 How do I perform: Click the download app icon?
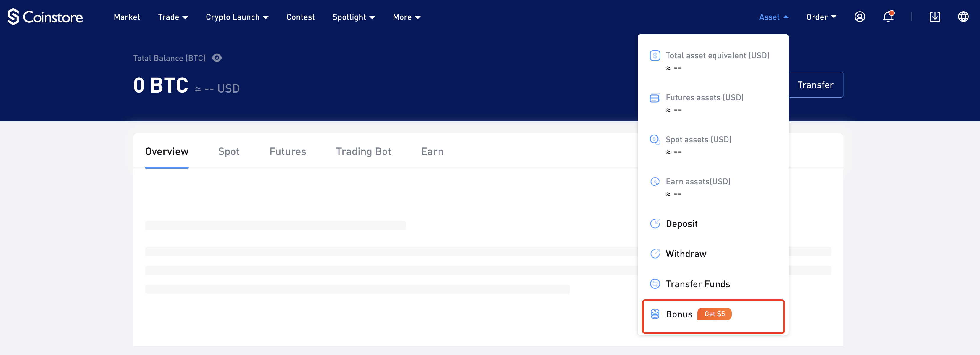(935, 17)
